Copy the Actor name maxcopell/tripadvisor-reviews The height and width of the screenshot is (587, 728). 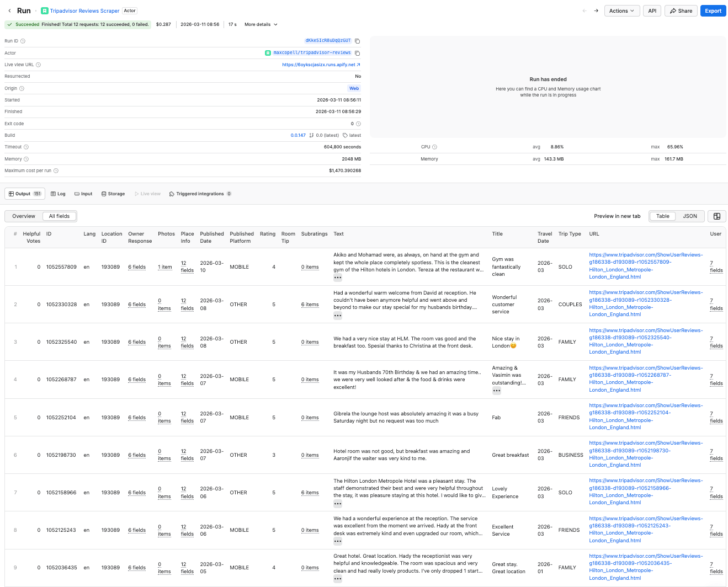[356, 52]
